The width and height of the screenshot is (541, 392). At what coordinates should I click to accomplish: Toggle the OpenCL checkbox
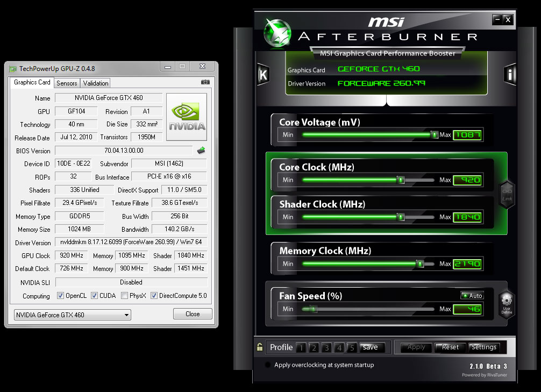pos(60,296)
